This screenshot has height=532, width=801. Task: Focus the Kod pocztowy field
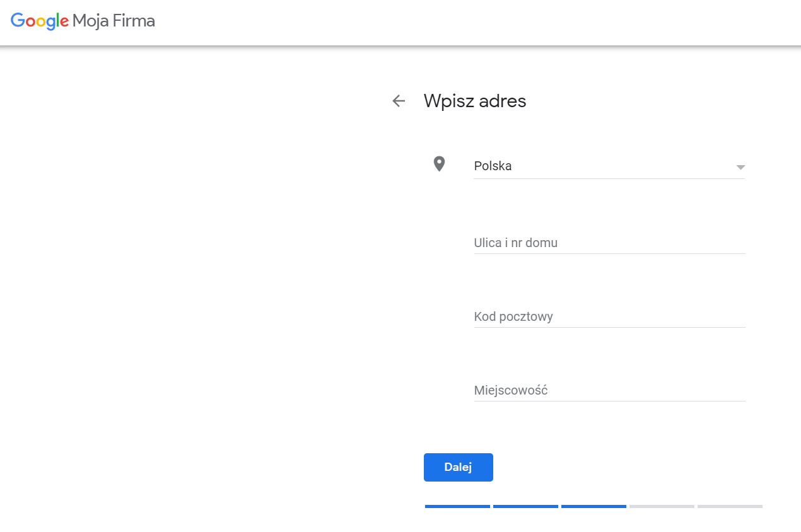609,316
